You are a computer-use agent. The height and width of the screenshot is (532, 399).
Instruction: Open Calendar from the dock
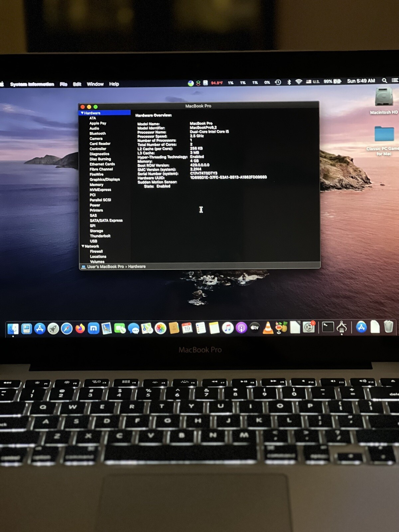tap(187, 328)
